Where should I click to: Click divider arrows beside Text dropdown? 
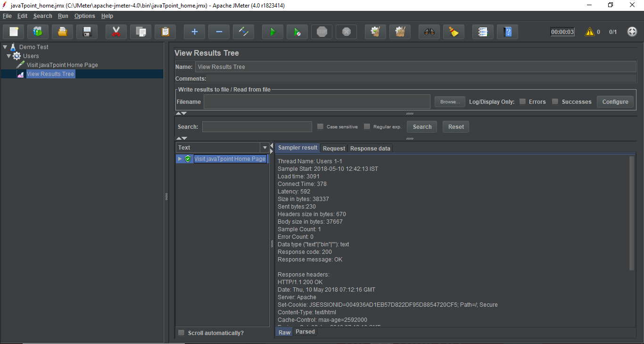(x=272, y=148)
